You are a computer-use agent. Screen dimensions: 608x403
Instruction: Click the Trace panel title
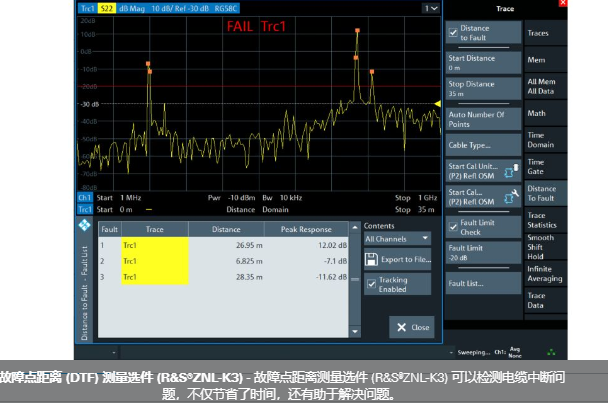point(505,9)
